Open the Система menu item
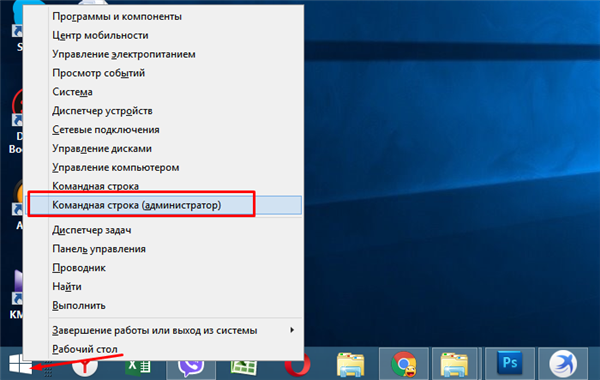 [x=164, y=92]
